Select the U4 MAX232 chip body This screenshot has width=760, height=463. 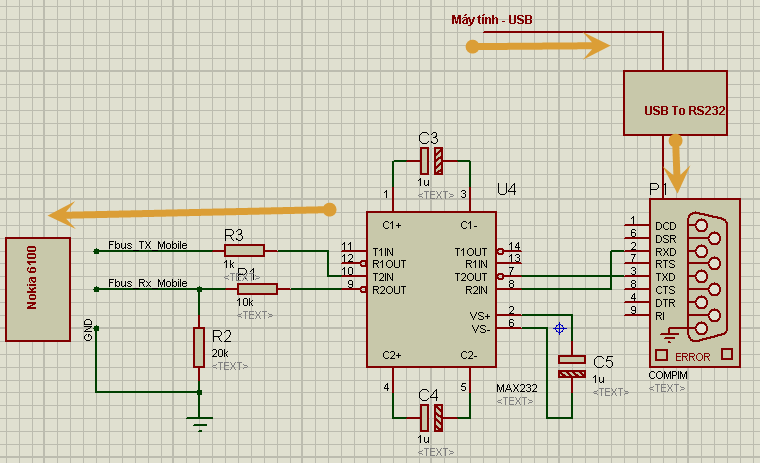click(431, 289)
